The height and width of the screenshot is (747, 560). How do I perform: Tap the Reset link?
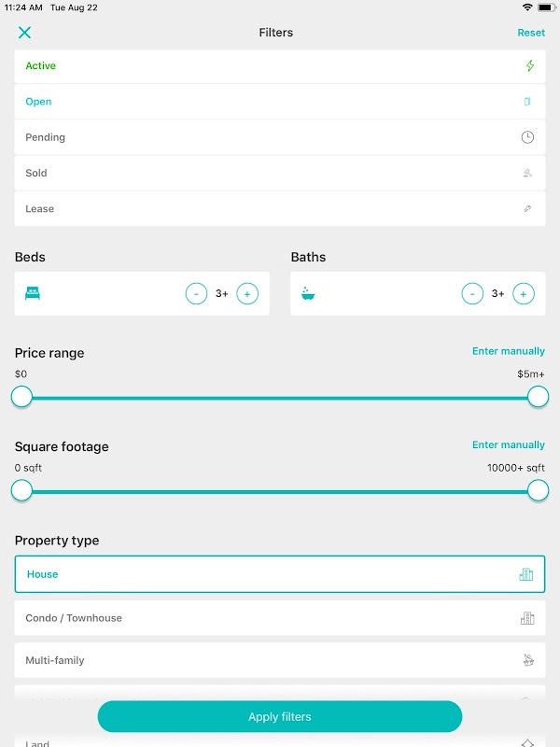tap(531, 33)
